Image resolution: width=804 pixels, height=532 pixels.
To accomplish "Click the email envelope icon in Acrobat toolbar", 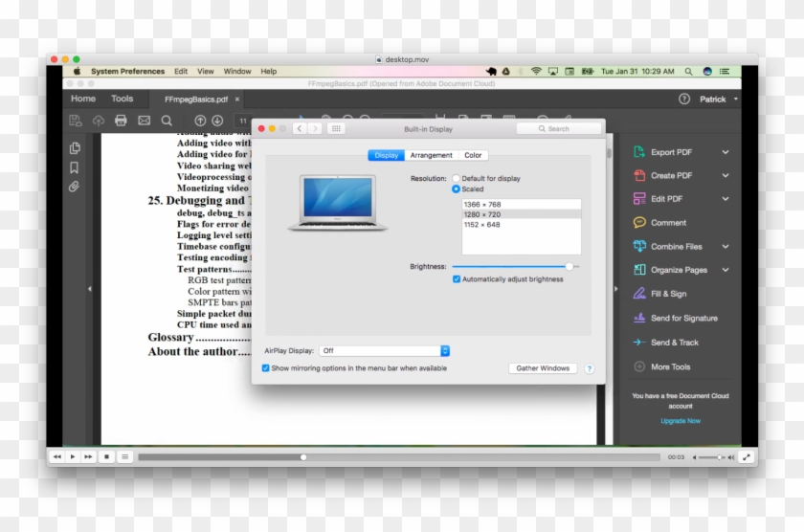I will click(x=145, y=121).
